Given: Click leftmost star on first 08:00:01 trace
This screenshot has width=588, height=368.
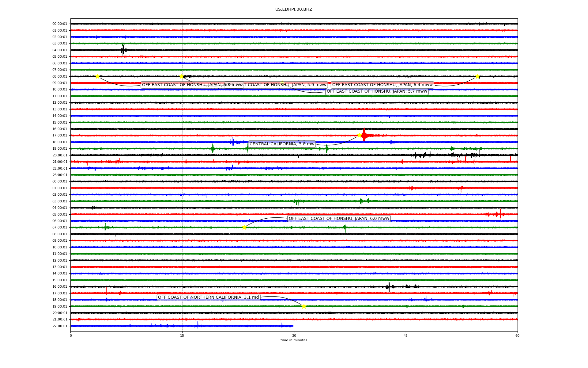Looking at the screenshot, I should (x=97, y=76).
